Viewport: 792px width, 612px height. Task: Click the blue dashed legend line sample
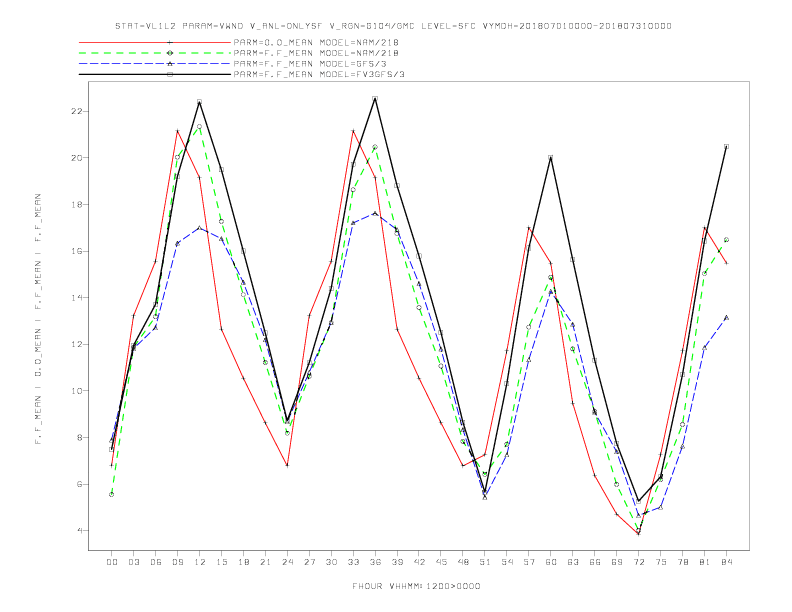[x=155, y=64]
